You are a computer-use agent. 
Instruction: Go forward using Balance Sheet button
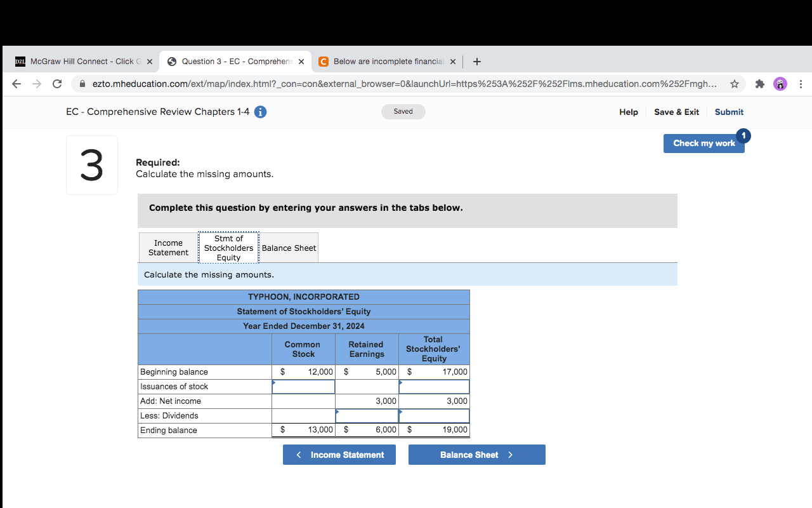pos(477,455)
